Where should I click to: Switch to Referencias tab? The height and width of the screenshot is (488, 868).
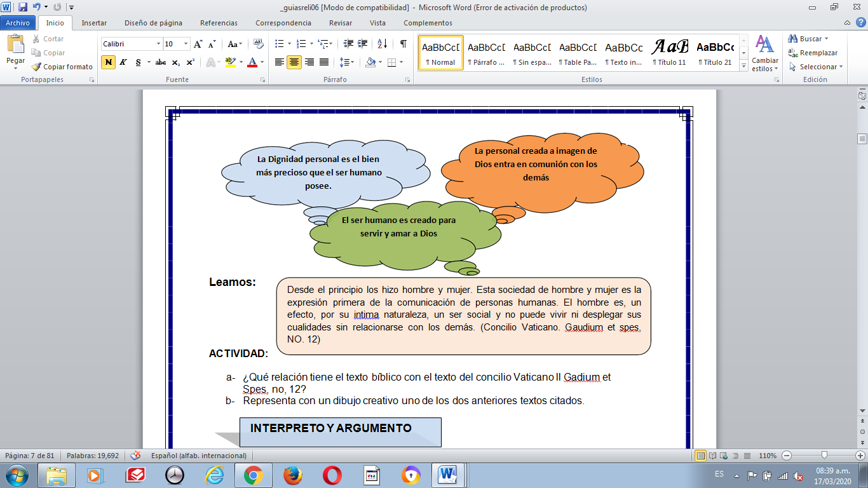click(x=219, y=23)
